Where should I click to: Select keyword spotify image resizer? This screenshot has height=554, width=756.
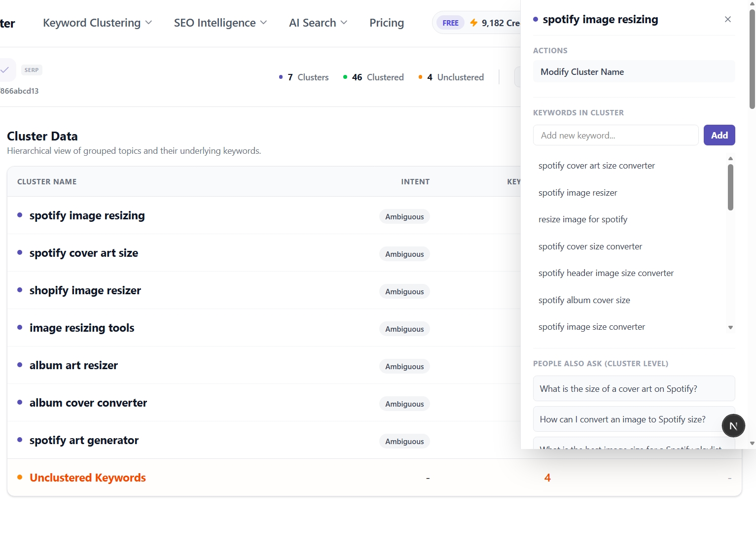577,193
